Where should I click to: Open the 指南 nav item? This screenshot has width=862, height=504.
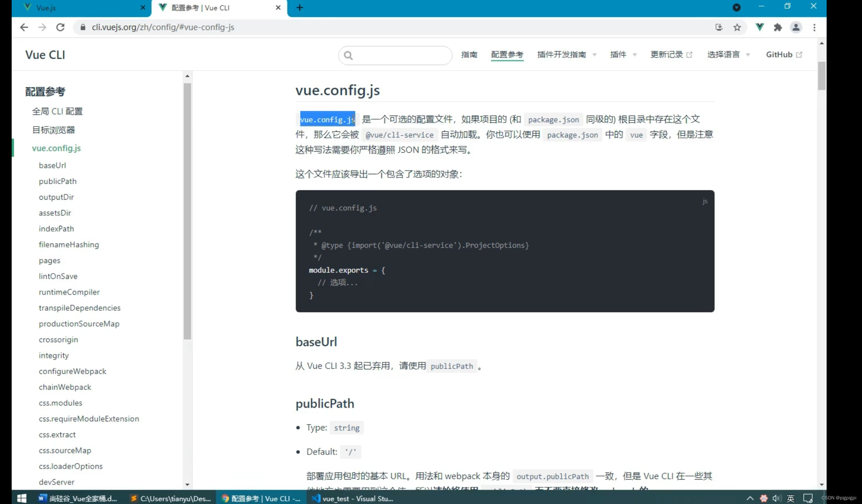click(x=469, y=55)
